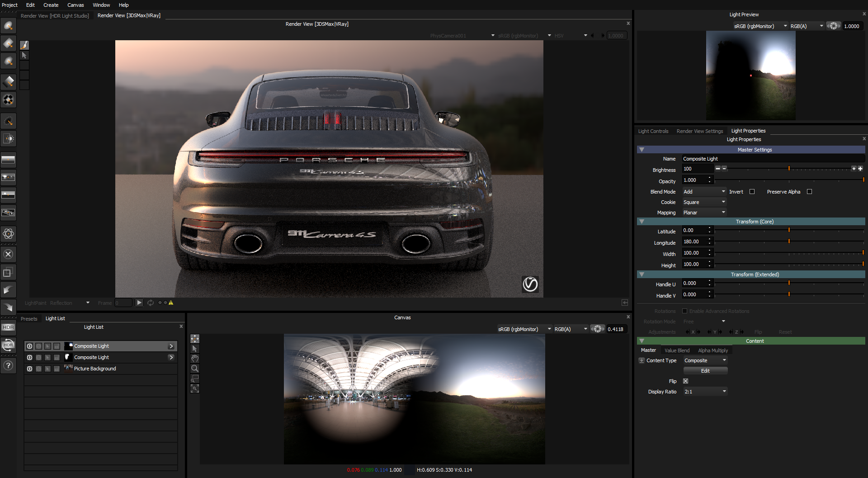
Task: Select the gradient background light icon
Action: point(8,160)
